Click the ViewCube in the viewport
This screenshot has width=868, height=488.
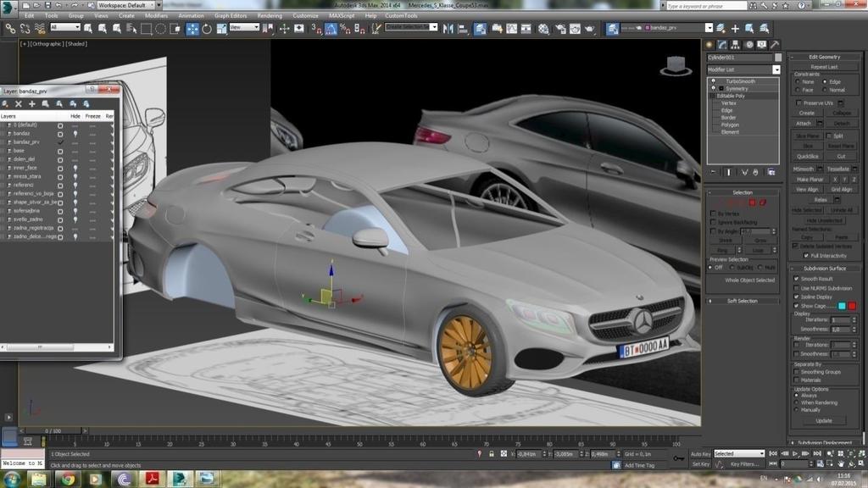coord(676,66)
